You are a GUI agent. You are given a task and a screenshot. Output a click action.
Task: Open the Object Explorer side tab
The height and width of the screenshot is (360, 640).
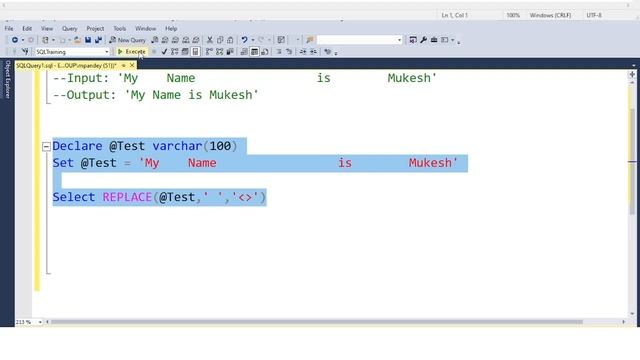tap(7, 79)
